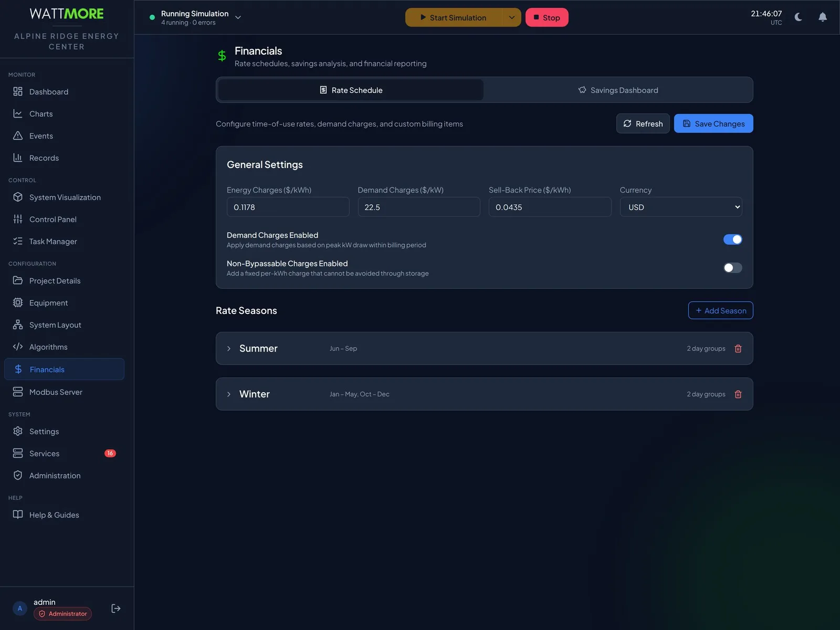Image resolution: width=840 pixels, height=630 pixels.
Task: Disable the Demand Charges Enabled toggle
Action: pos(732,239)
